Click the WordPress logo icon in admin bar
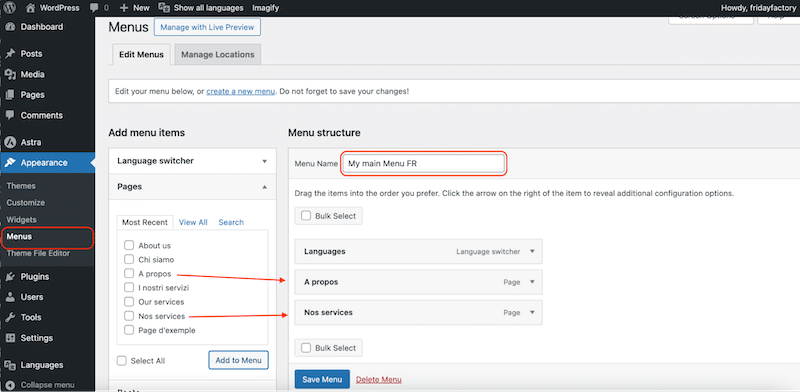 10,8
